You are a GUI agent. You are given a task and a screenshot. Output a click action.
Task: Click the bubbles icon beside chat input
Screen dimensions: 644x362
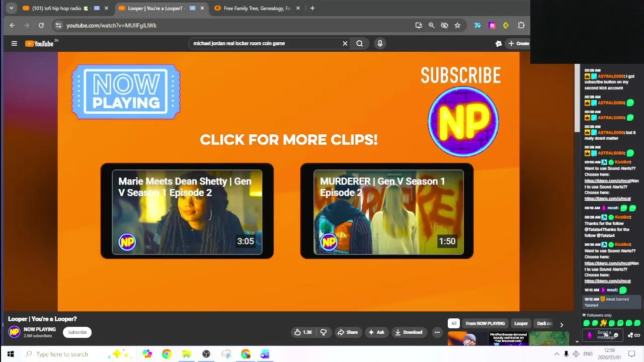[630, 335]
